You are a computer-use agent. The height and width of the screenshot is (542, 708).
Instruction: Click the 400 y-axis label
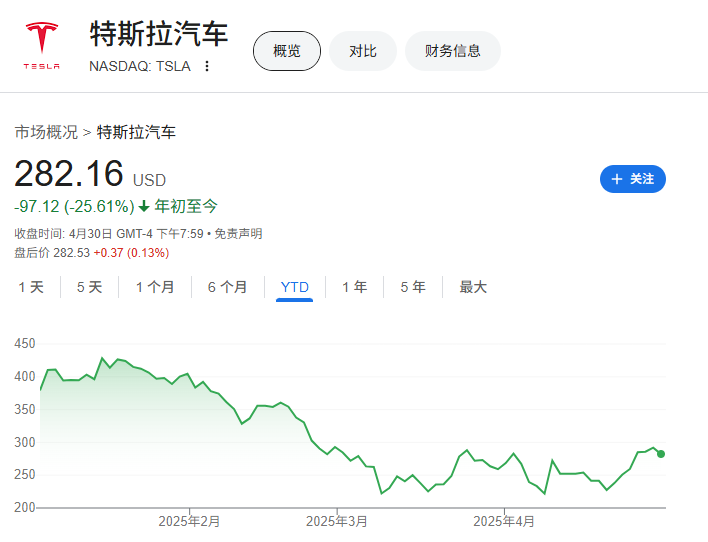[x=24, y=376]
